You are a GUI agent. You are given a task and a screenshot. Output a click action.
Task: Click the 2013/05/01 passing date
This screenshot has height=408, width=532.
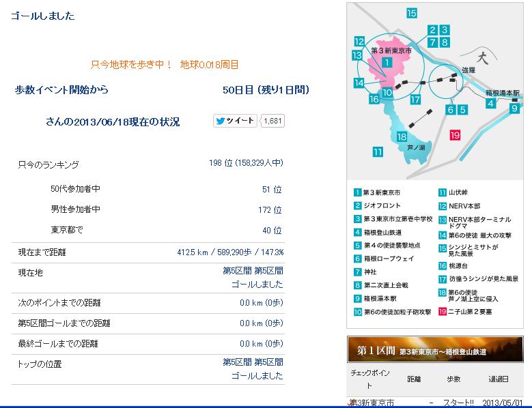(503, 403)
